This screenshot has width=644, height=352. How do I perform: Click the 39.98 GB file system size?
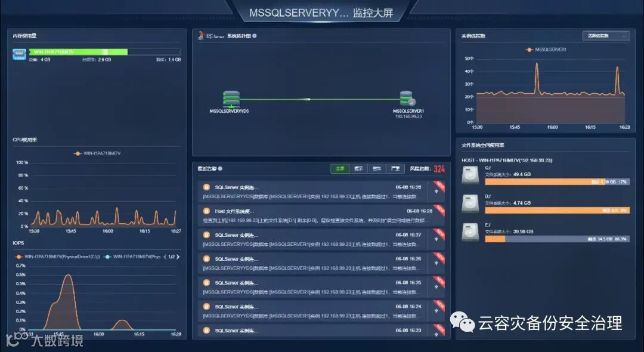click(x=523, y=231)
